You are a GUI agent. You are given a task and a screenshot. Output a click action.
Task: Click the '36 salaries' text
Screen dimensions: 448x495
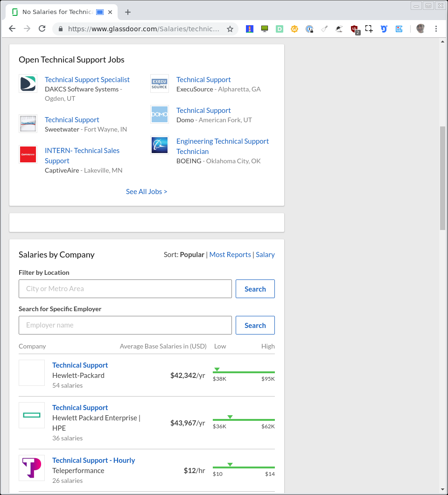(68, 438)
